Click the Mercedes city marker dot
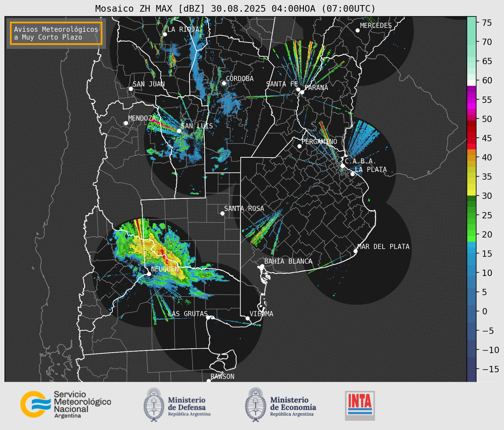 357,31
